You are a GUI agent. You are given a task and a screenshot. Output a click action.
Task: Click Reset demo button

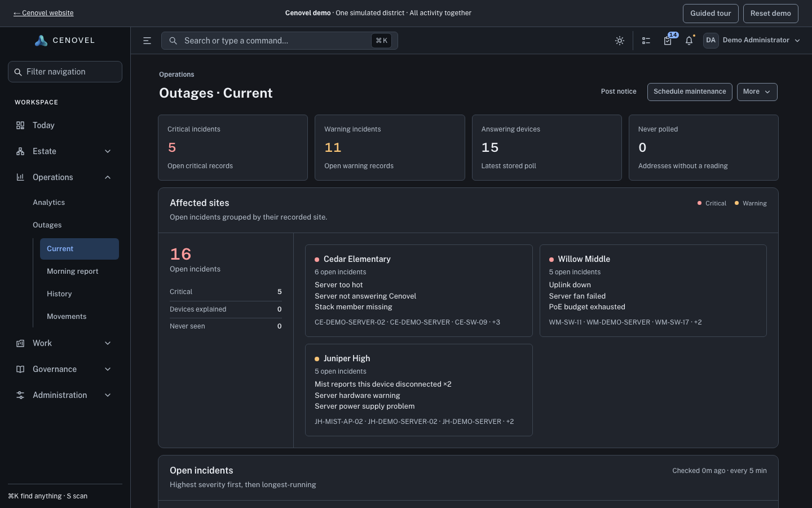[770, 14]
